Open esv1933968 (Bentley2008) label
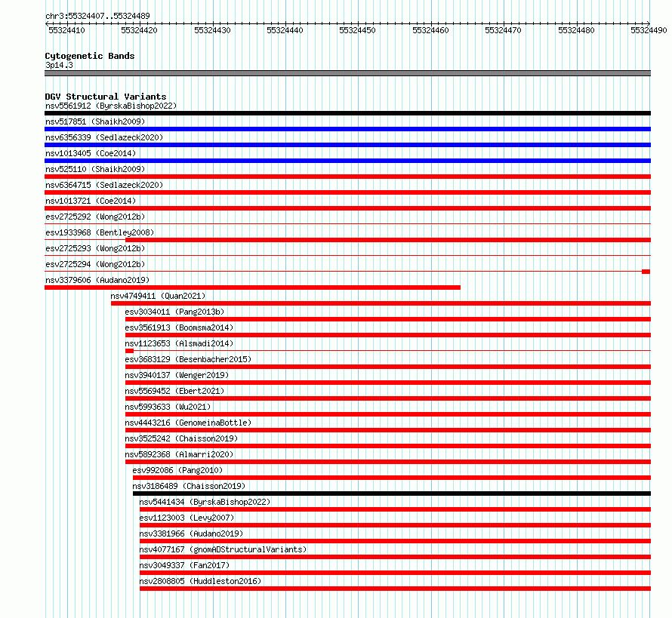The width and height of the screenshot is (672, 618). tap(100, 232)
